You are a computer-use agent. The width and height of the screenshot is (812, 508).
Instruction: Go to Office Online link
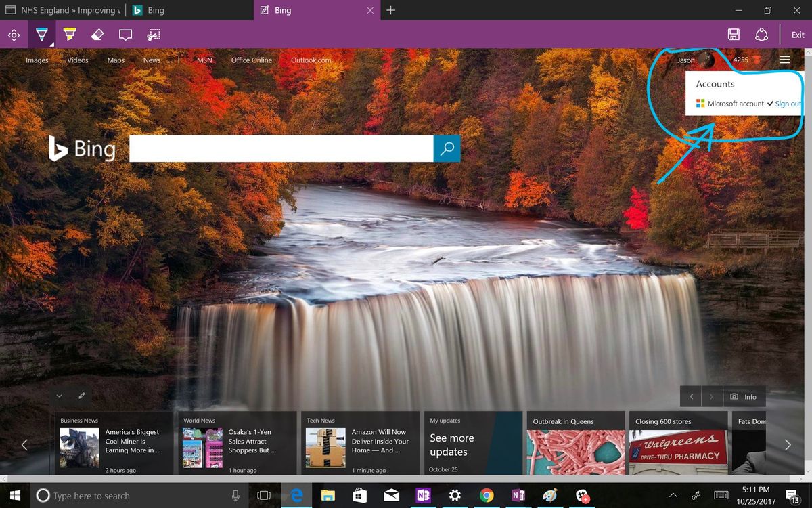pyautogui.click(x=252, y=60)
